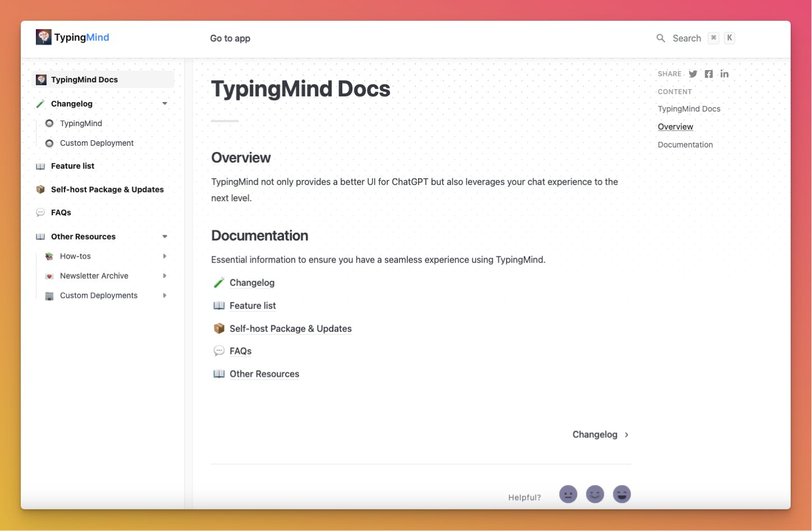The width and height of the screenshot is (812, 531).
Task: Click the book icon beside Feature list in content
Action: tap(219, 306)
